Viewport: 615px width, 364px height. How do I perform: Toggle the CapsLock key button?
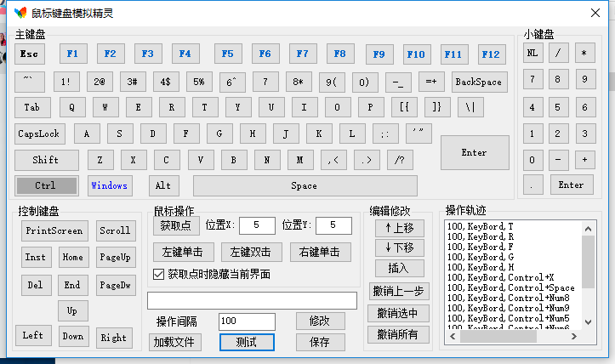point(39,134)
